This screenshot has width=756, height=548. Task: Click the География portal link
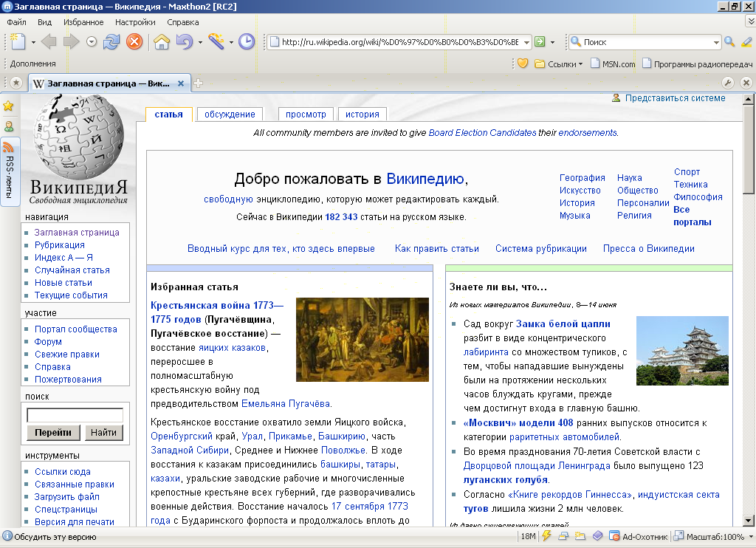(x=582, y=177)
